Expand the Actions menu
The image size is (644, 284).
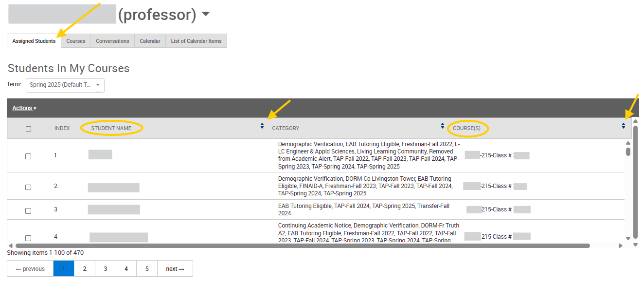click(x=24, y=108)
